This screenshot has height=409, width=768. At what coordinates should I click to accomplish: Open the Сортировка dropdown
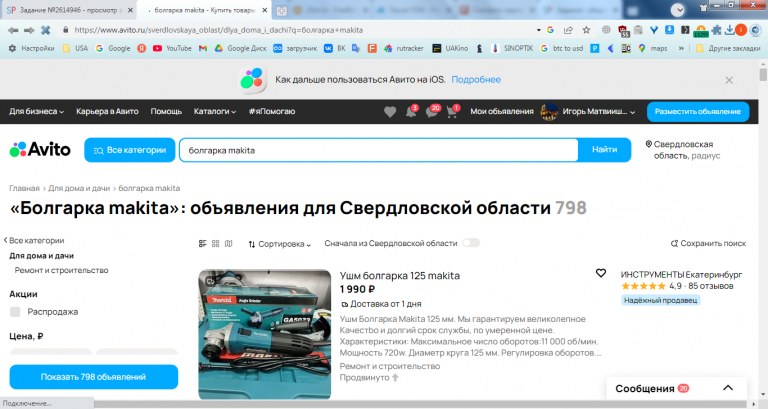pyautogui.click(x=279, y=244)
